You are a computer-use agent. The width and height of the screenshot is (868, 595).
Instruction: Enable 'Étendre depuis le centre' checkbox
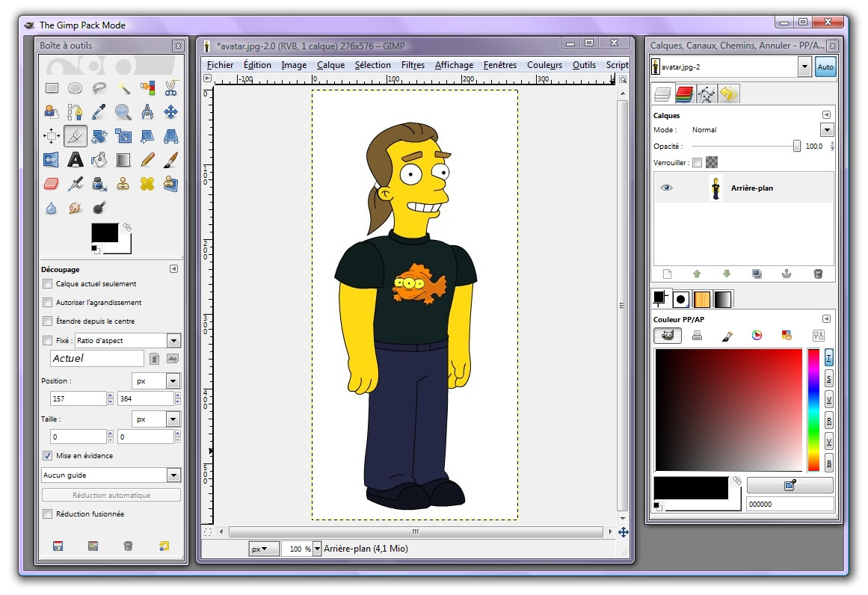coord(48,321)
